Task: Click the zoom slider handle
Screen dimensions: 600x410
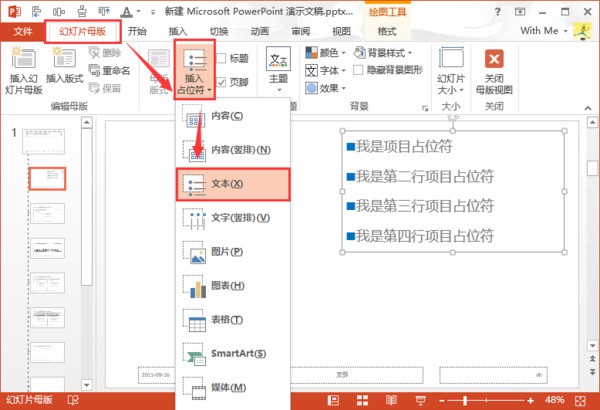Action: click(465, 401)
